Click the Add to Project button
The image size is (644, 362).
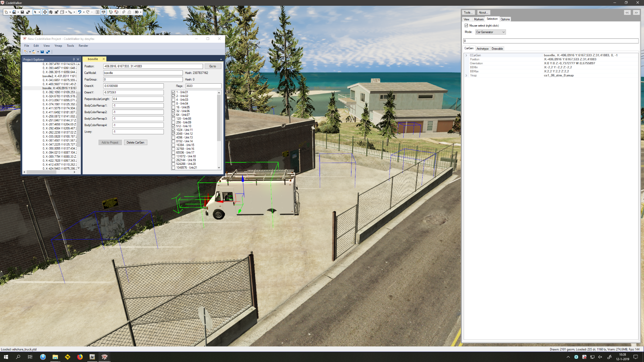(x=110, y=143)
